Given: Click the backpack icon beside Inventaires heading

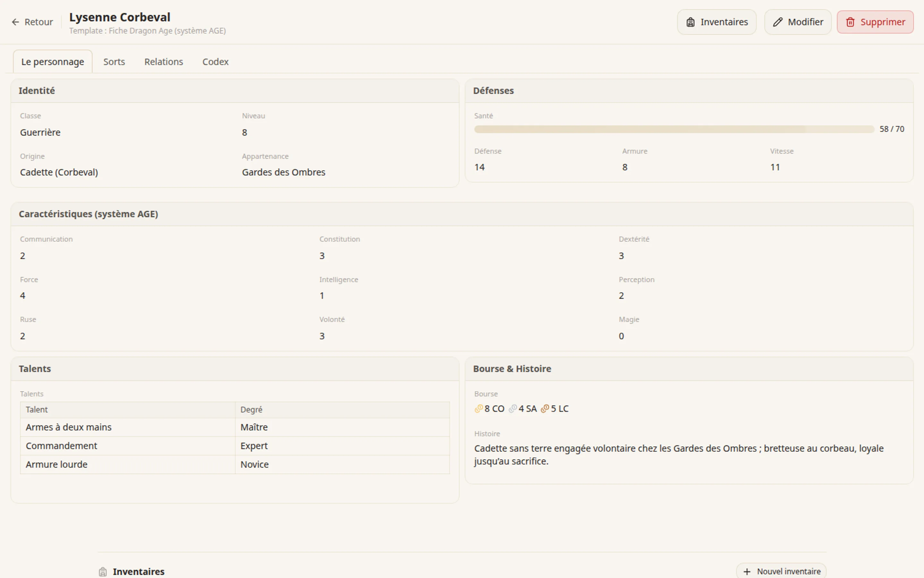Looking at the screenshot, I should 103,572.
